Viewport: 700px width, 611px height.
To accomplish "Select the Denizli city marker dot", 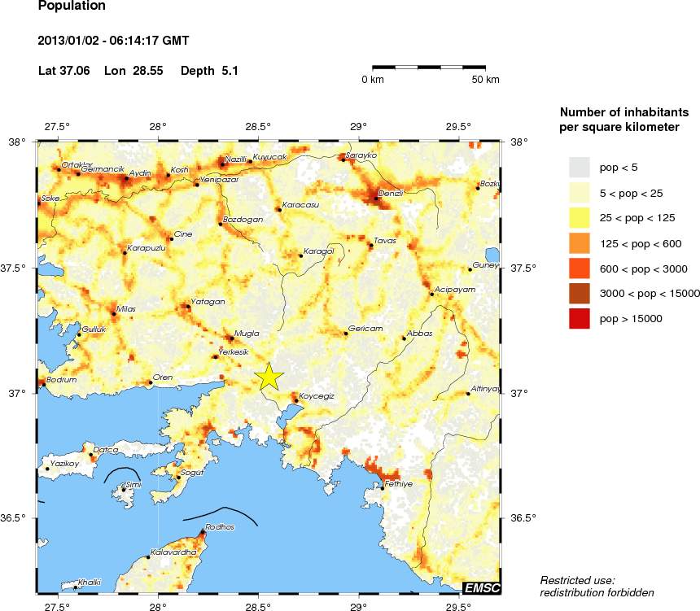I will pos(376,199).
